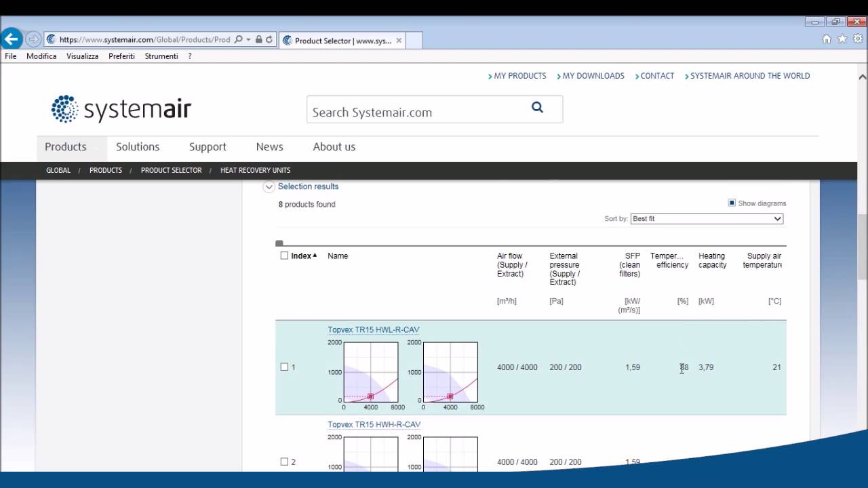Open the Topvex TR15 HWL-R-CAV product link

374,330
